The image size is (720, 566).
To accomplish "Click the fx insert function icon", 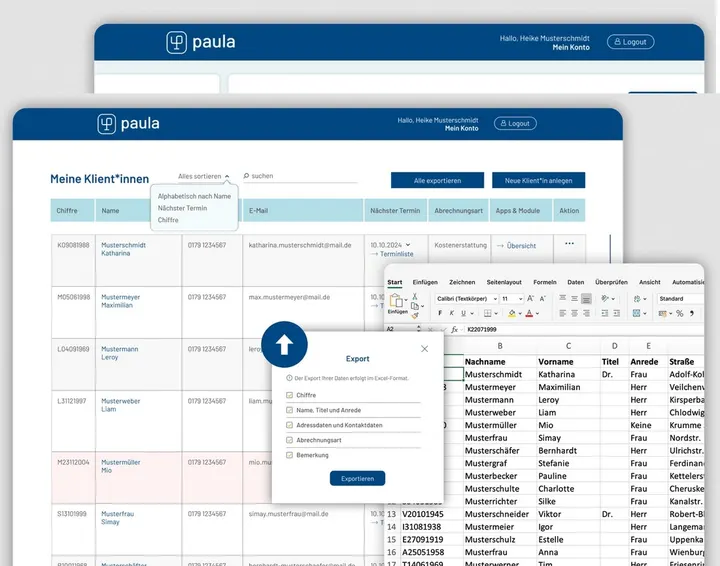I will (455, 329).
